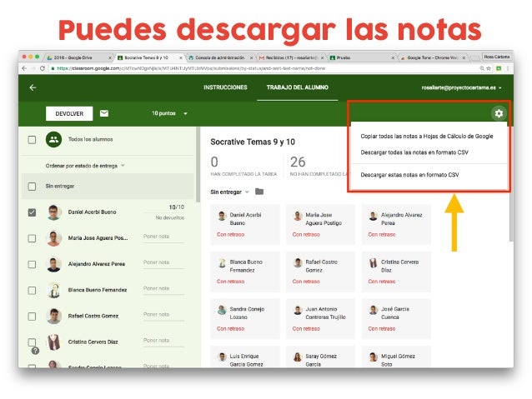The height and width of the screenshot is (399, 532).
Task: Click Daniel Acerbi Bueno's avatar in the list
Action: coord(53,212)
